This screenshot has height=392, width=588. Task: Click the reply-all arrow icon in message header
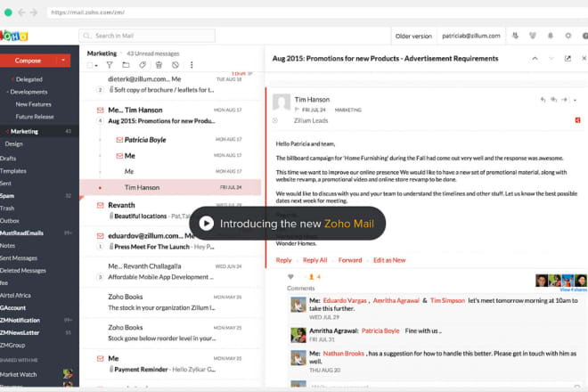pyautogui.click(x=553, y=100)
